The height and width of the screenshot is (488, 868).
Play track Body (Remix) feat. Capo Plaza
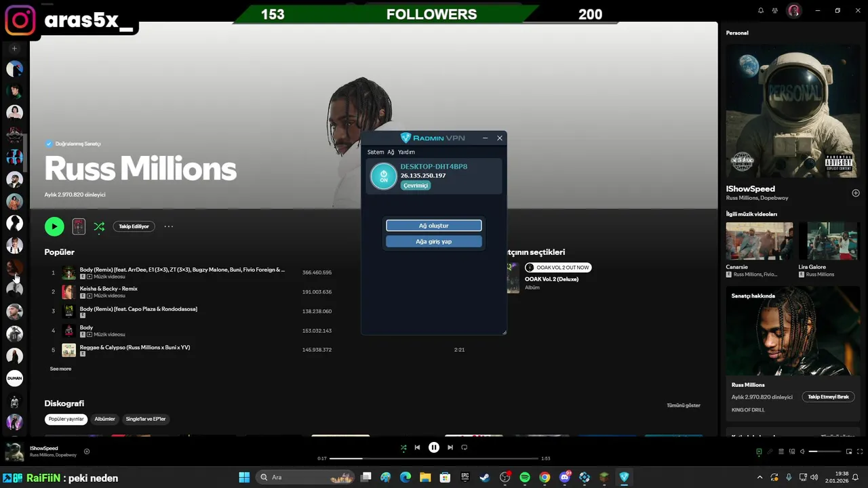click(x=138, y=309)
